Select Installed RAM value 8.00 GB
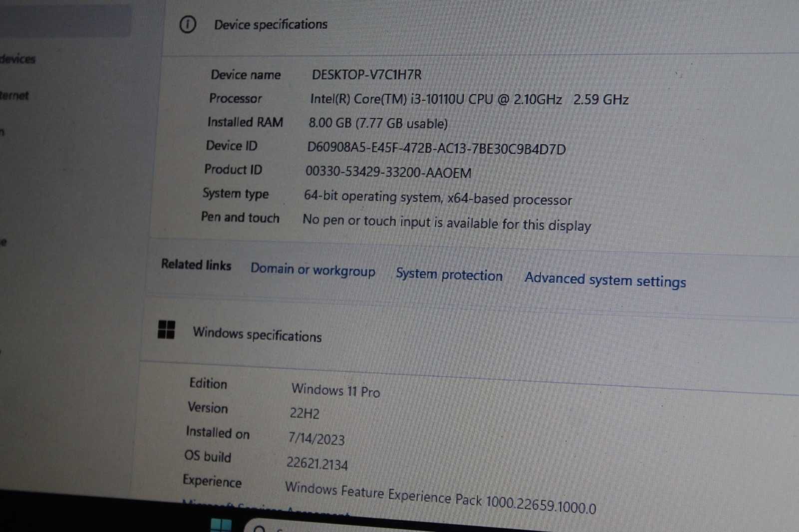The height and width of the screenshot is (532, 799). 378,123
